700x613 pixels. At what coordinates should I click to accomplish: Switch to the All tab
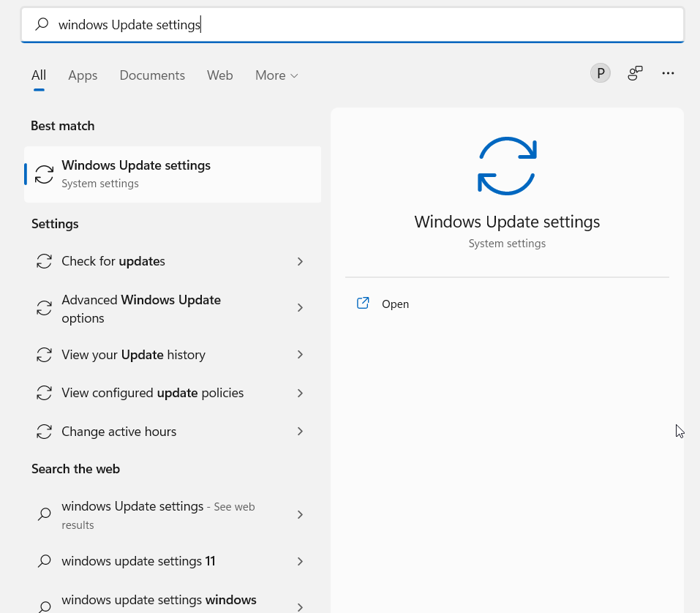39,75
